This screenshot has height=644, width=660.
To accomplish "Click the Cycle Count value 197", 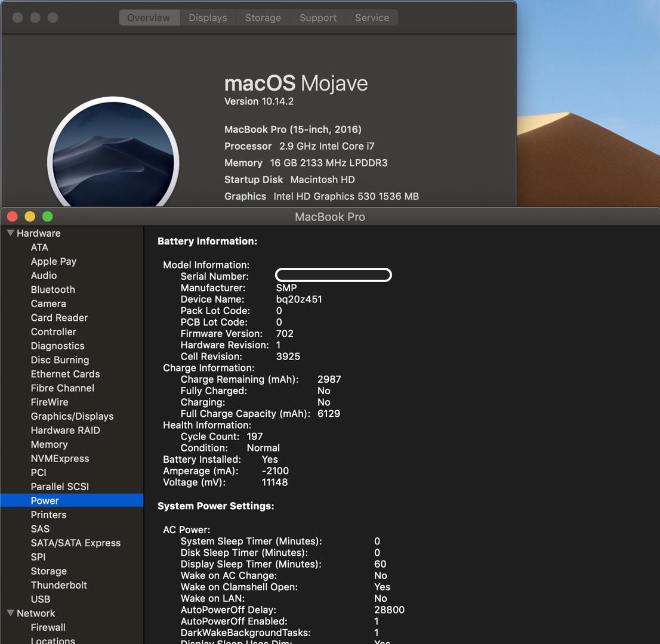I will coord(255,436).
